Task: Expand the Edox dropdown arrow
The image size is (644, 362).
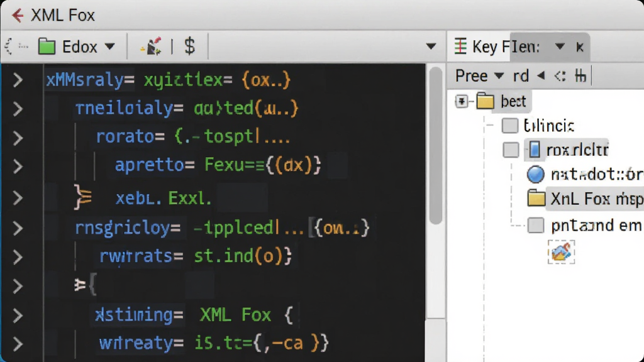Action: pyautogui.click(x=109, y=47)
